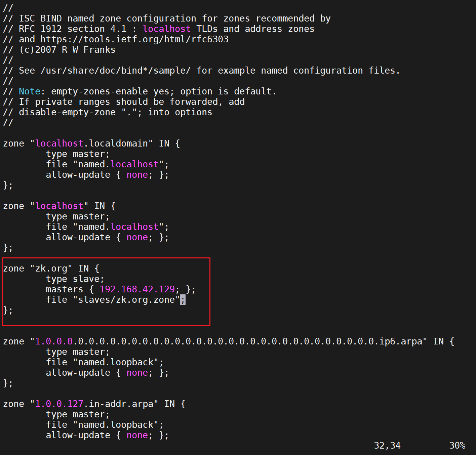Click "disable-empty-zone" in the comment line
Image resolution: width=476 pixels, height=455 pixels.
pyautogui.click(x=67, y=112)
